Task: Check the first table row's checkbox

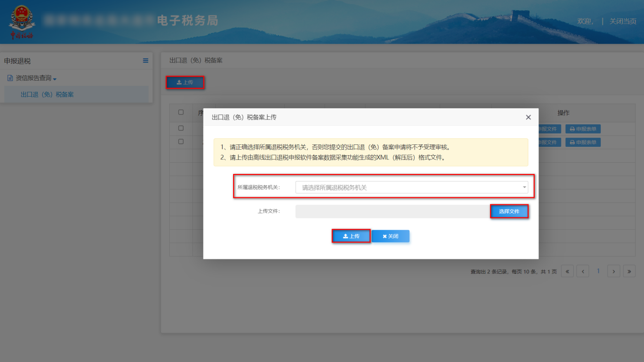Action: (x=181, y=128)
